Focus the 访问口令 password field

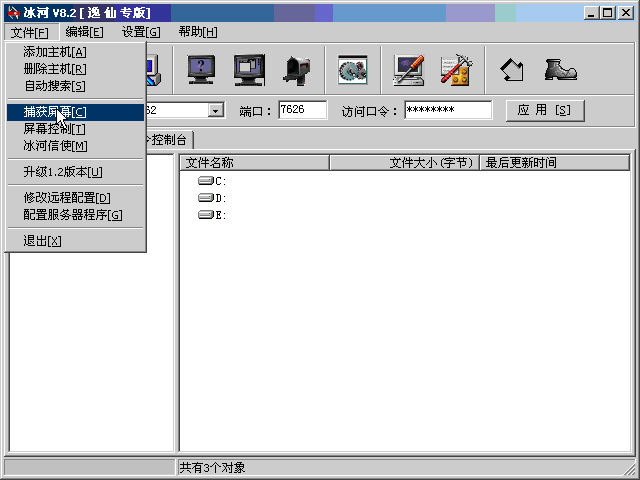[448, 110]
